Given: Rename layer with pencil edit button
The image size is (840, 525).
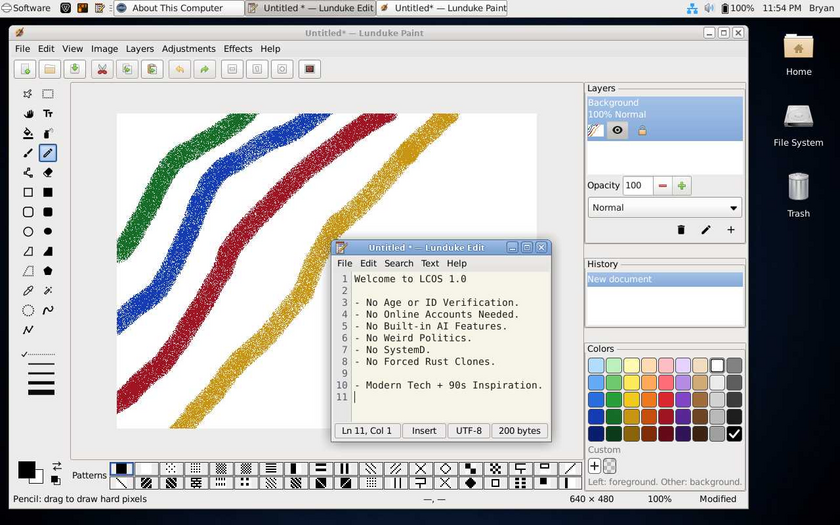Looking at the screenshot, I should coord(706,230).
